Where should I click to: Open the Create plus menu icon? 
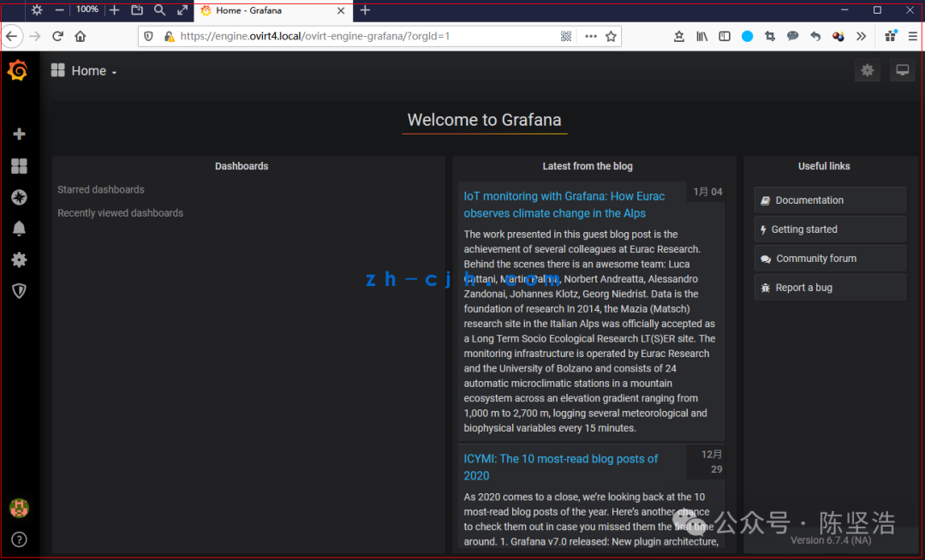[19, 134]
